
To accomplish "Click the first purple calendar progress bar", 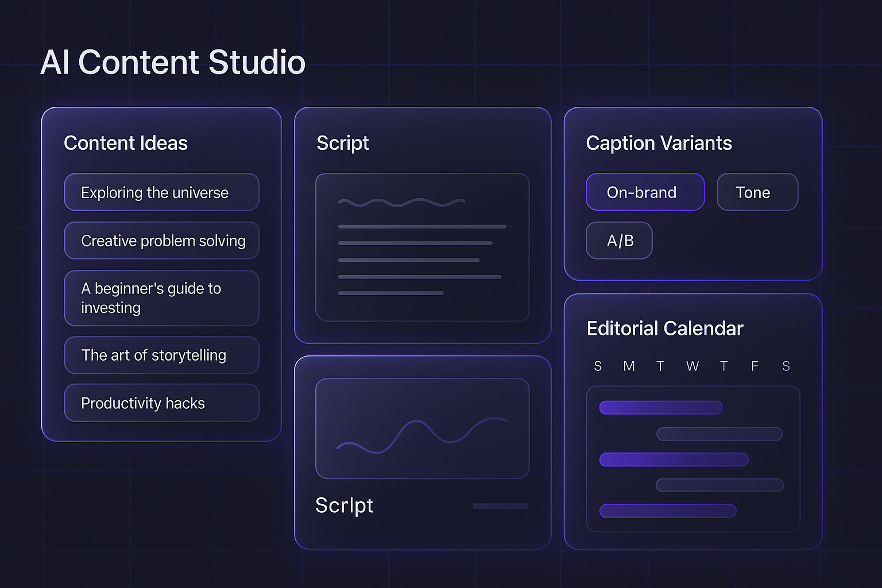I will tap(660, 407).
